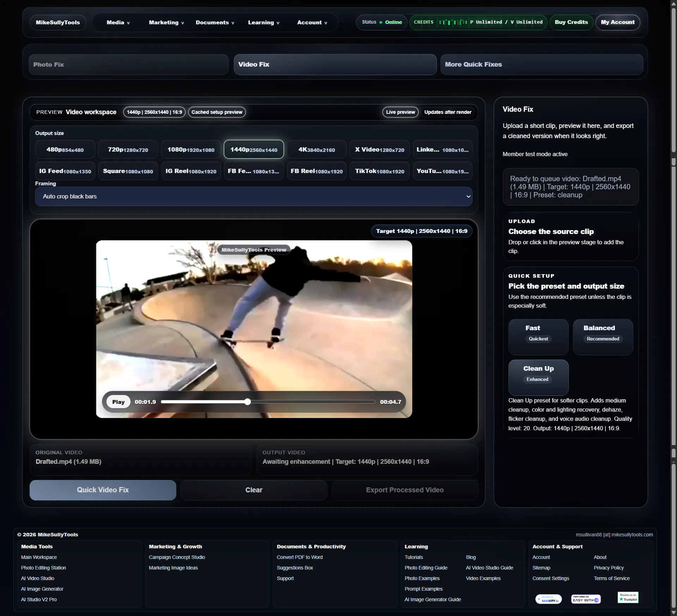This screenshot has width=677, height=616.
Task: Open Video Examples footer link
Action: 483,578
